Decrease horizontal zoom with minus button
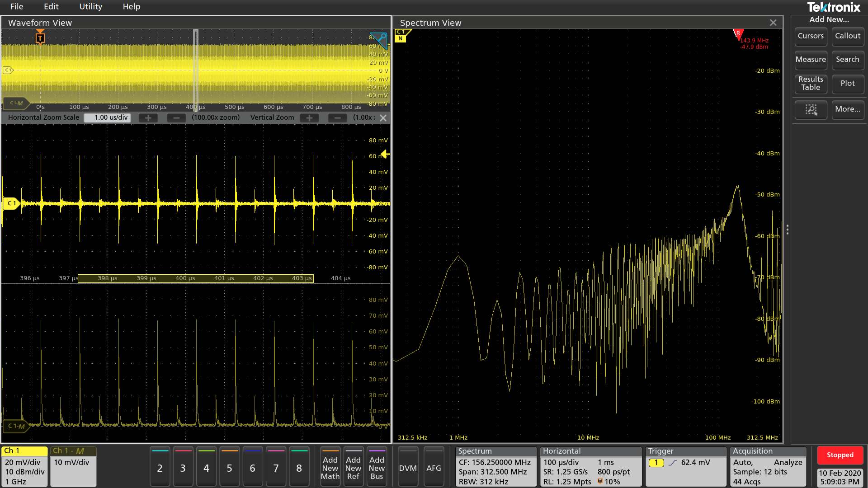The height and width of the screenshot is (488, 868). pos(176,118)
